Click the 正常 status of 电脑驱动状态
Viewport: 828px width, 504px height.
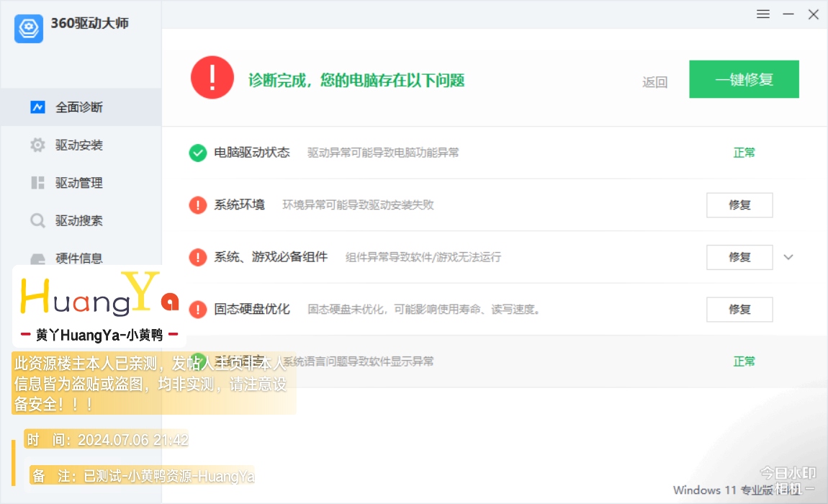[744, 153]
